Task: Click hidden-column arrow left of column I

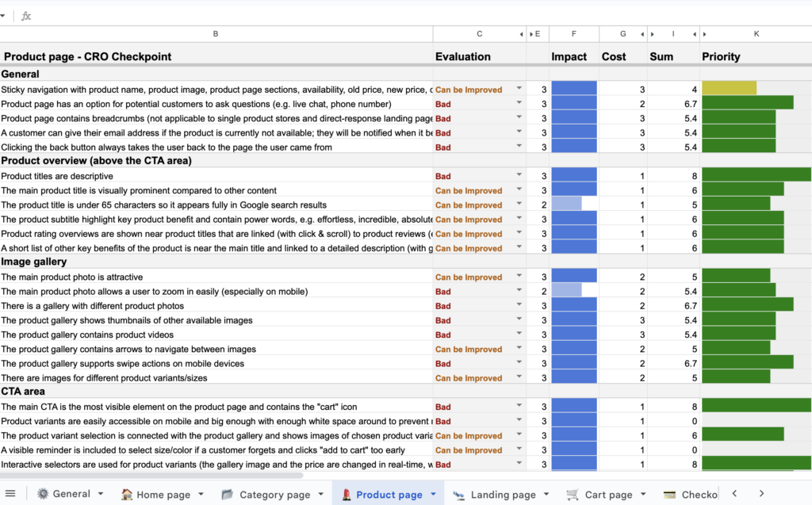Action: pyautogui.click(x=653, y=34)
